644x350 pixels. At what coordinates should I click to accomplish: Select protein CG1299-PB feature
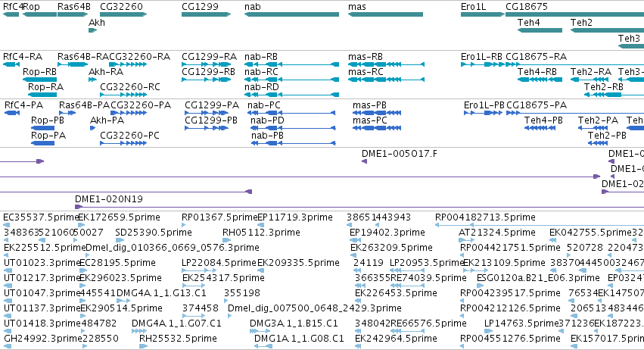point(207,128)
